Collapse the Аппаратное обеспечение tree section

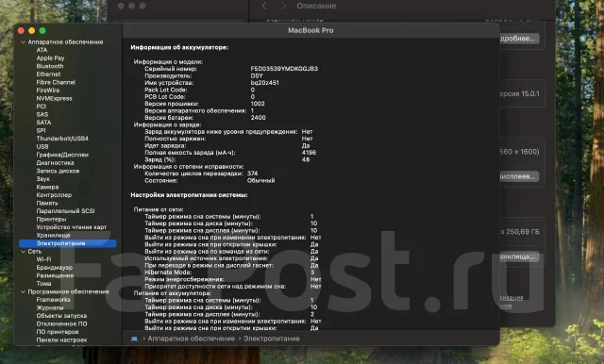tap(23, 41)
